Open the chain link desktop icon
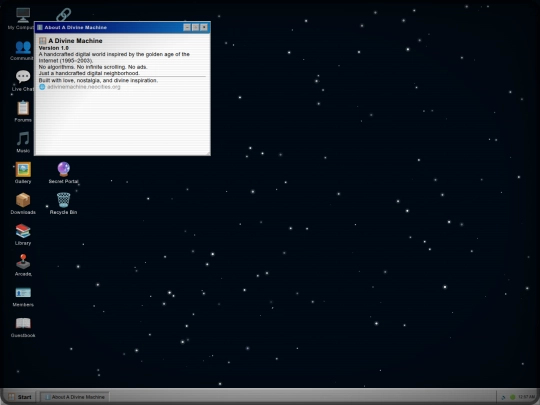This screenshot has width=540, height=405. pyautogui.click(x=64, y=14)
